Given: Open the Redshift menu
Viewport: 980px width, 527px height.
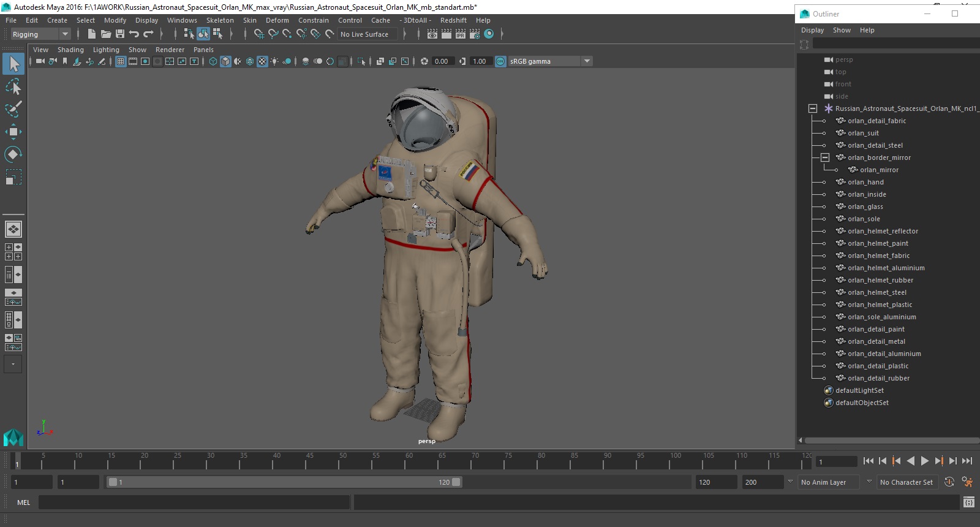Looking at the screenshot, I should tap(453, 20).
